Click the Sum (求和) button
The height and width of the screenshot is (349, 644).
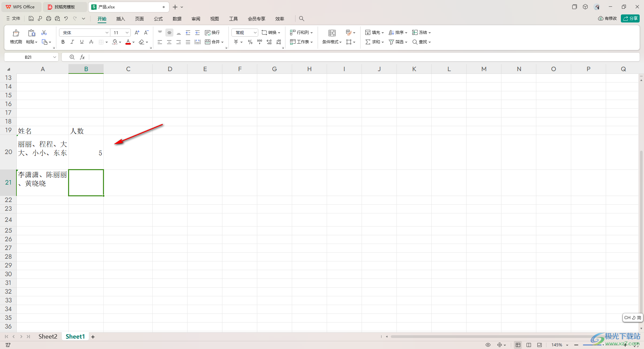tap(374, 42)
